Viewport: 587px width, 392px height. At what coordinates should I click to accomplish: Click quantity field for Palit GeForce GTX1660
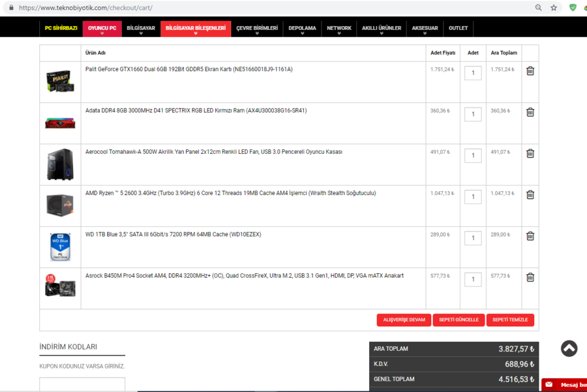473,73
